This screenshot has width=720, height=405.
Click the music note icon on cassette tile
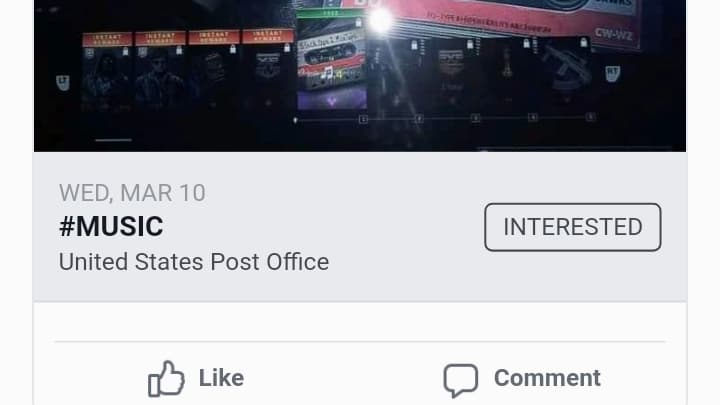(x=327, y=73)
